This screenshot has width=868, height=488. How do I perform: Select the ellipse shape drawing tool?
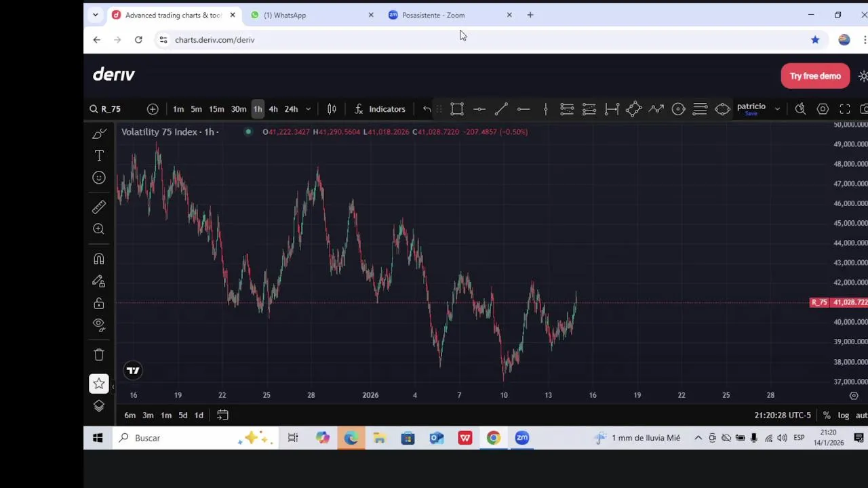pyautogui.click(x=722, y=109)
